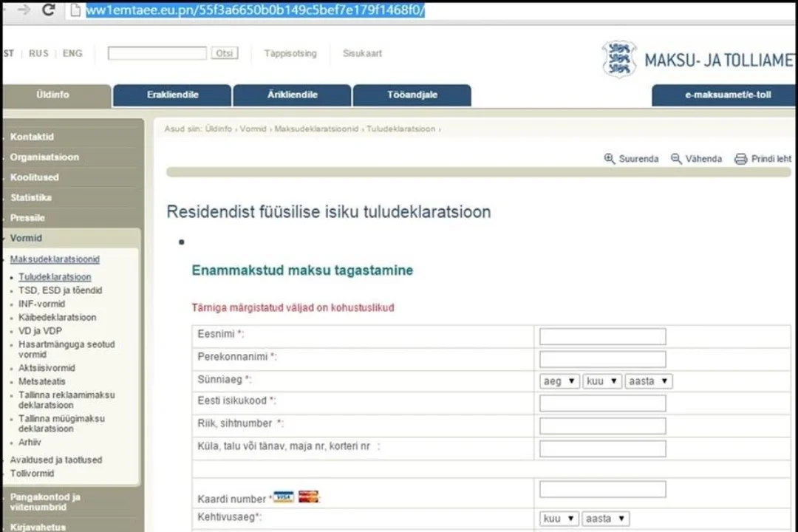Click the site search text field
Image resolution: width=798 pixels, height=532 pixels.
pyautogui.click(x=157, y=53)
